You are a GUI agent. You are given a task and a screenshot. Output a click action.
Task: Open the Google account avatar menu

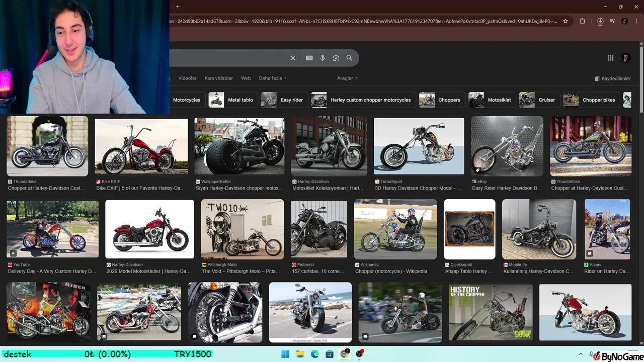(625, 58)
